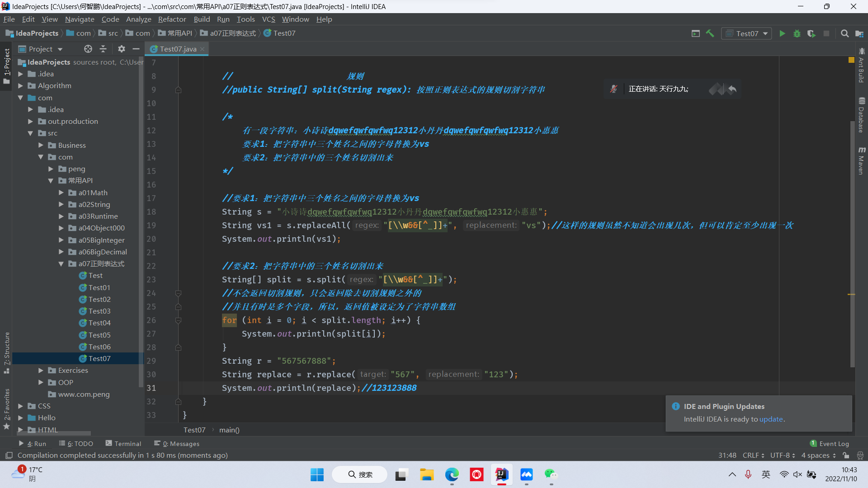
Task: Click the editor vertical scrollbar
Action: click(852, 244)
